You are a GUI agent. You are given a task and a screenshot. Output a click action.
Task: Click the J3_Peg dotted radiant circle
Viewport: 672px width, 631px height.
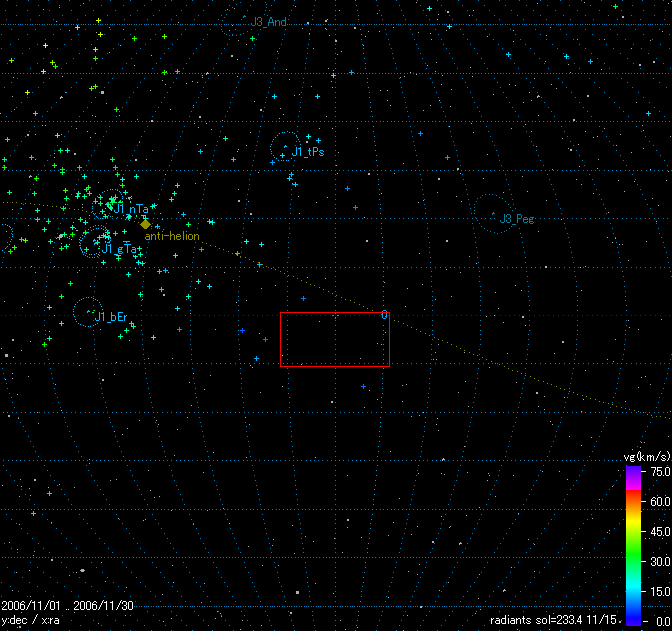494,213
